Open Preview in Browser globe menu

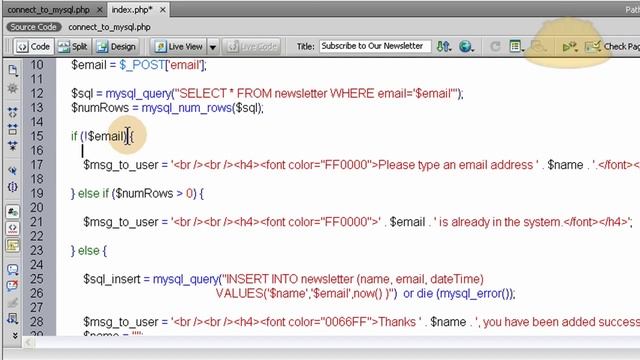(x=466, y=47)
